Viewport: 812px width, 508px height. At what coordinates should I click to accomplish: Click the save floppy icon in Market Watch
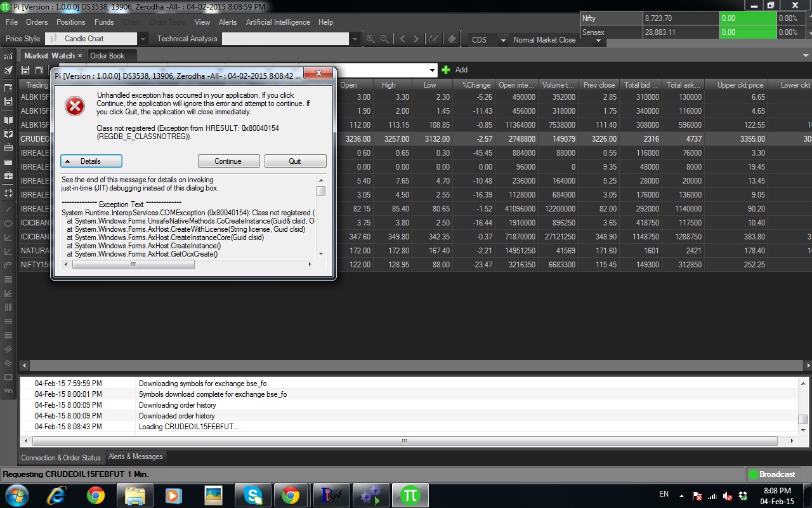point(26,70)
